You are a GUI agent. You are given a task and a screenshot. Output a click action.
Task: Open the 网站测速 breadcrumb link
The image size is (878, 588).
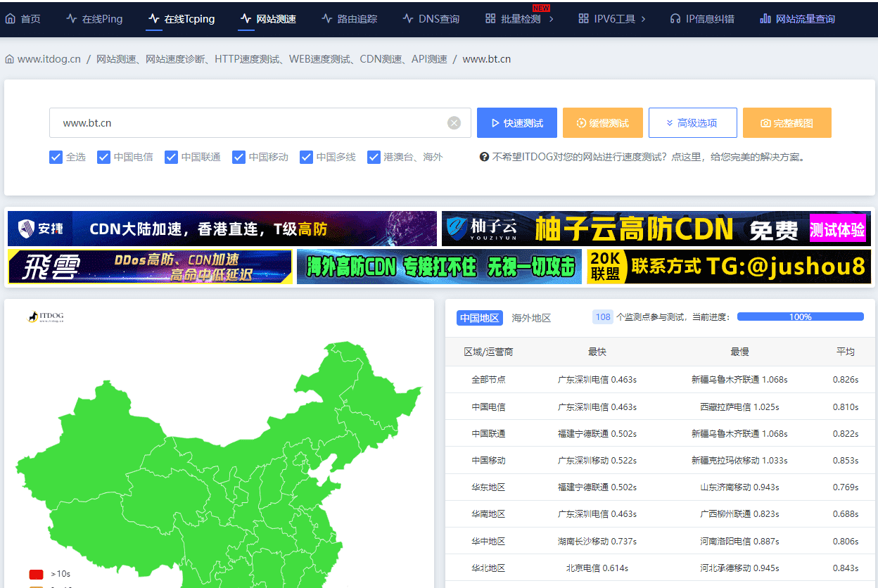point(272,59)
